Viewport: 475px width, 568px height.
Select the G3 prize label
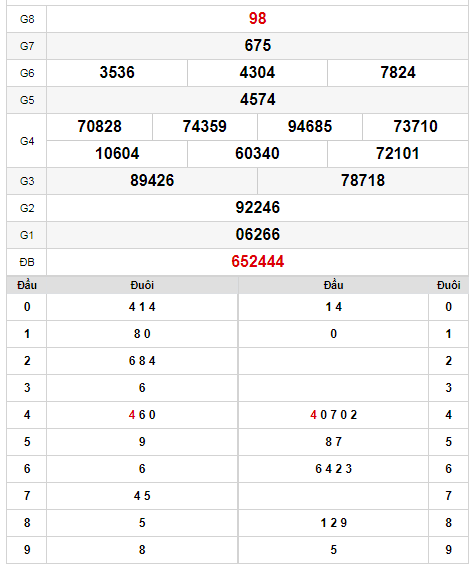tap(27, 181)
